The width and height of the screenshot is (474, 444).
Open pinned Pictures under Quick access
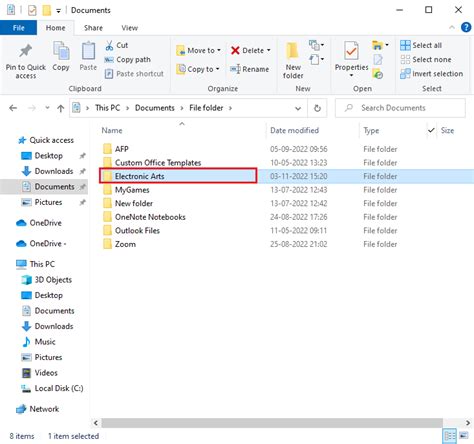42,202
